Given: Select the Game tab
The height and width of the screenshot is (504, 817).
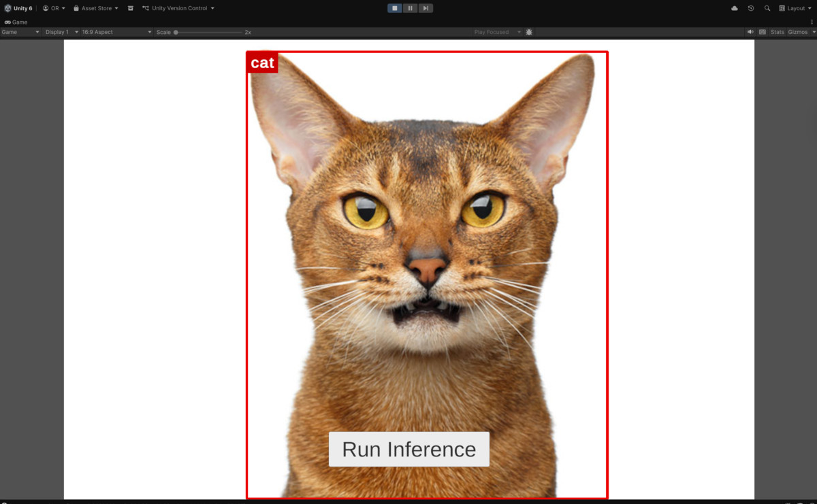Looking at the screenshot, I should tap(16, 22).
